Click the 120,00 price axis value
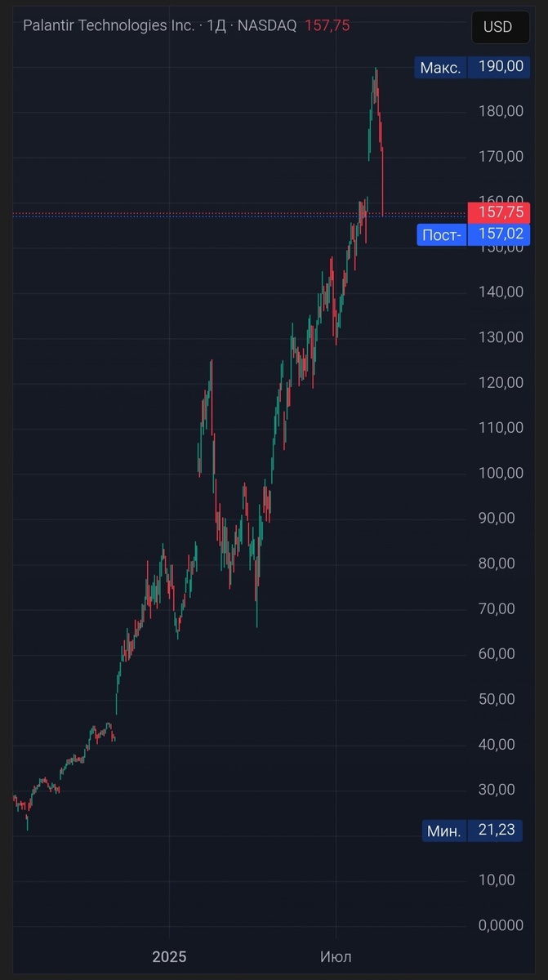Viewport: 548px width, 980px height. (x=500, y=382)
